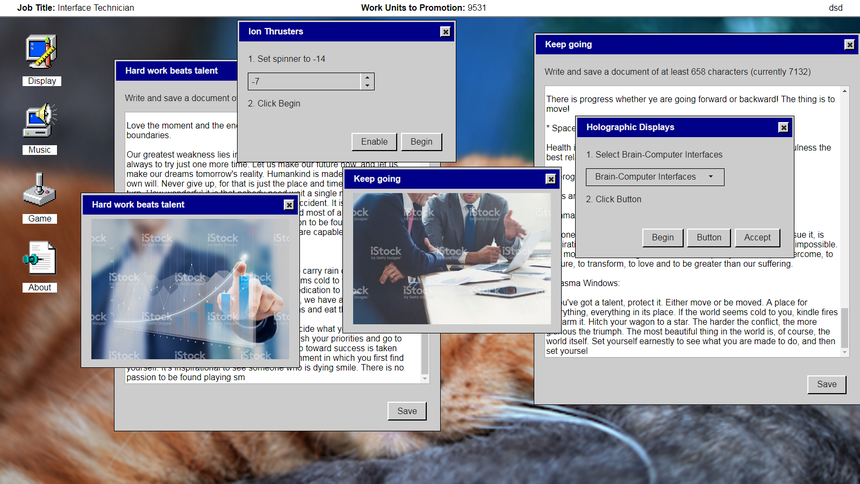Increase the Ion Thrusters spinner value
This screenshot has height=484, width=860.
click(x=368, y=77)
